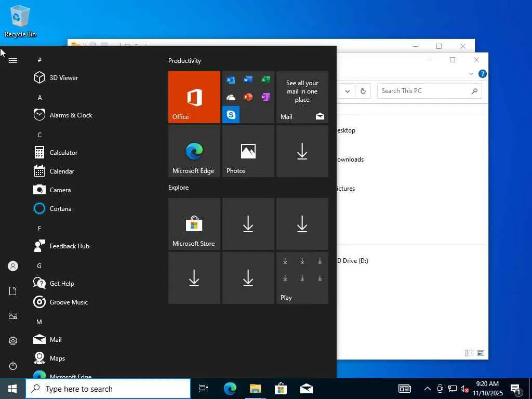532x399 pixels.
Task: Click the Mail live tile
Action: point(302,97)
